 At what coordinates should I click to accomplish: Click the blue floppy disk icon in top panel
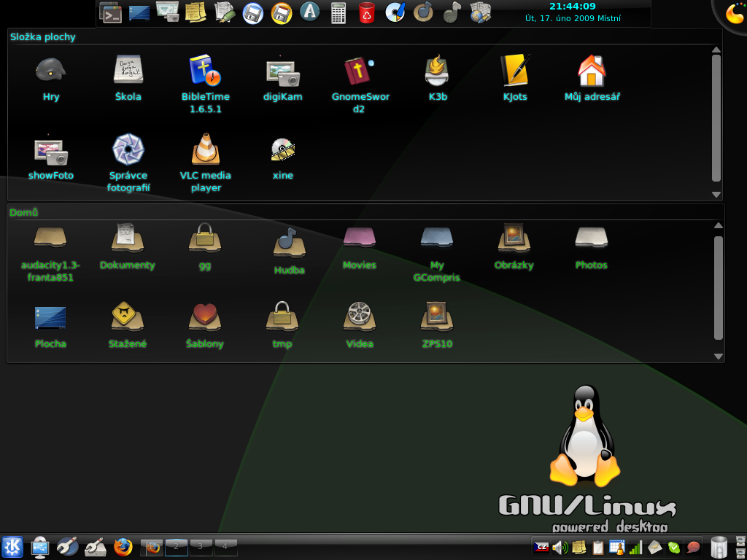(253, 13)
